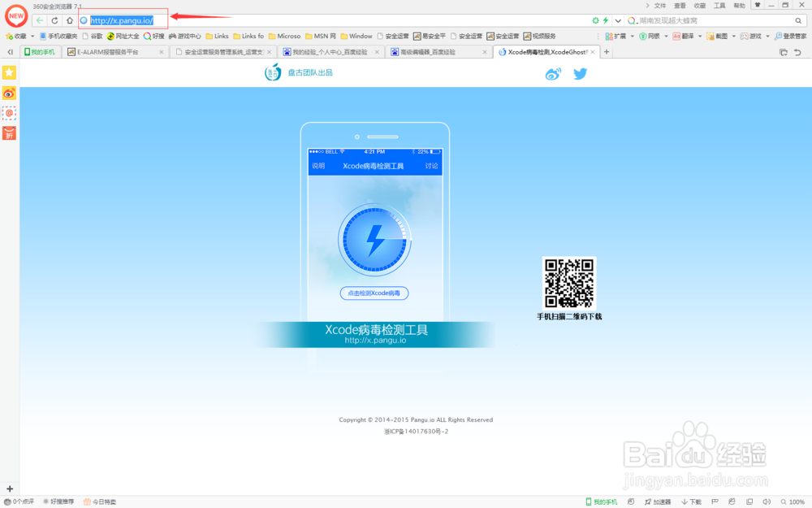Click the star favorites icon in sidebar
The image size is (812, 508).
pyautogui.click(x=9, y=72)
